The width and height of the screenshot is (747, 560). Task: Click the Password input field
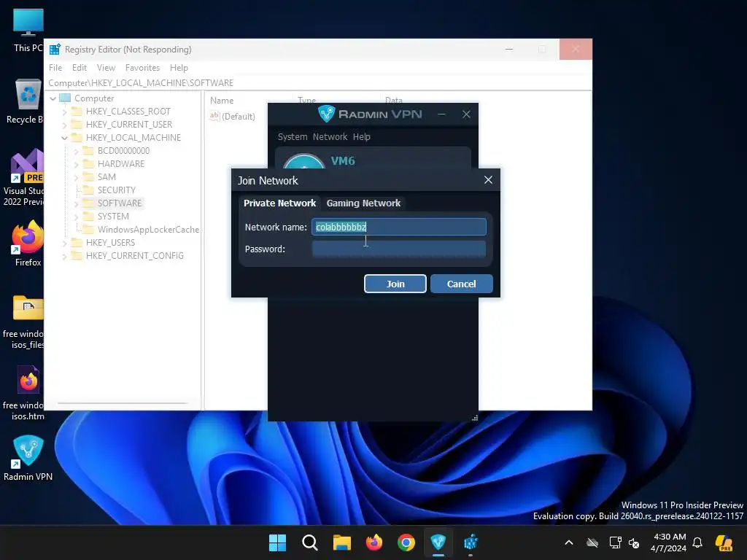pos(399,249)
